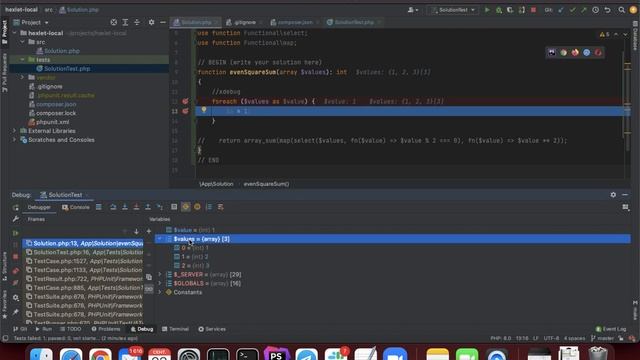The height and width of the screenshot is (360, 640).
Task: Update project via the Git arrow icon
Action: click(561, 10)
